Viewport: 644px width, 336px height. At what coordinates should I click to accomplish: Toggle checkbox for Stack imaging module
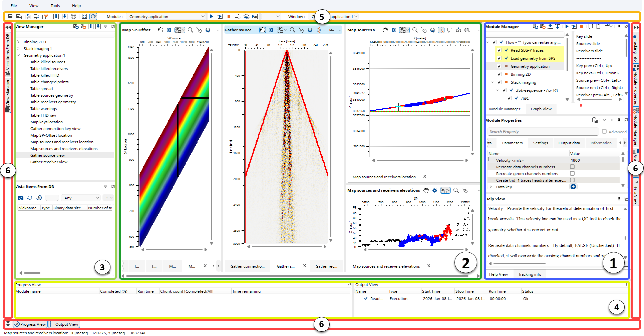click(x=499, y=82)
